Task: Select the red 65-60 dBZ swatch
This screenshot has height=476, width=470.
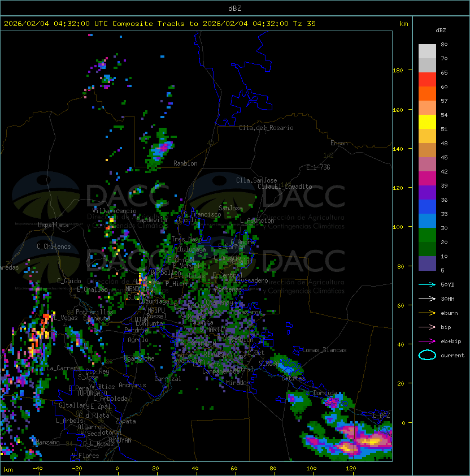Action: pyautogui.click(x=427, y=80)
